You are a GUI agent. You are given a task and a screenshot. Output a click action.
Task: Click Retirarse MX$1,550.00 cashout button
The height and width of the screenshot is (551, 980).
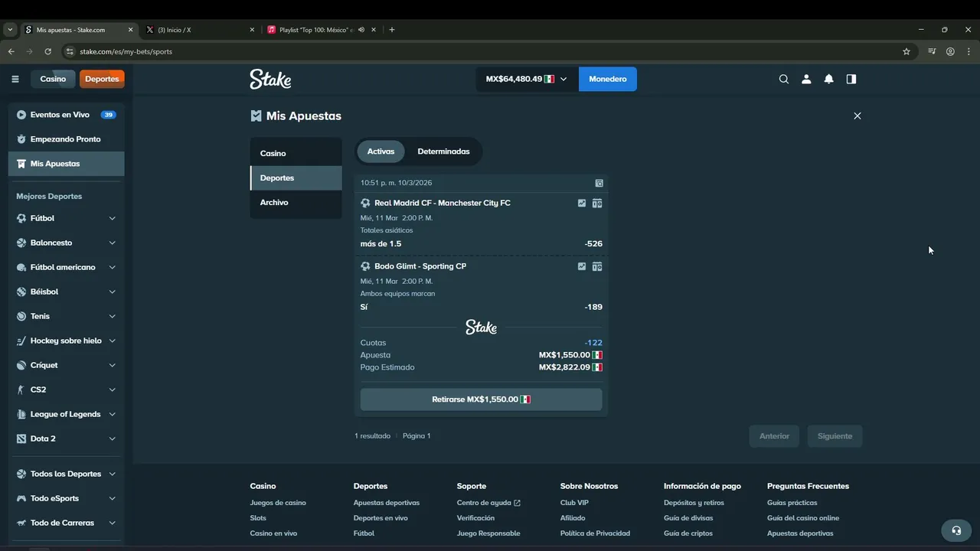pos(481,399)
